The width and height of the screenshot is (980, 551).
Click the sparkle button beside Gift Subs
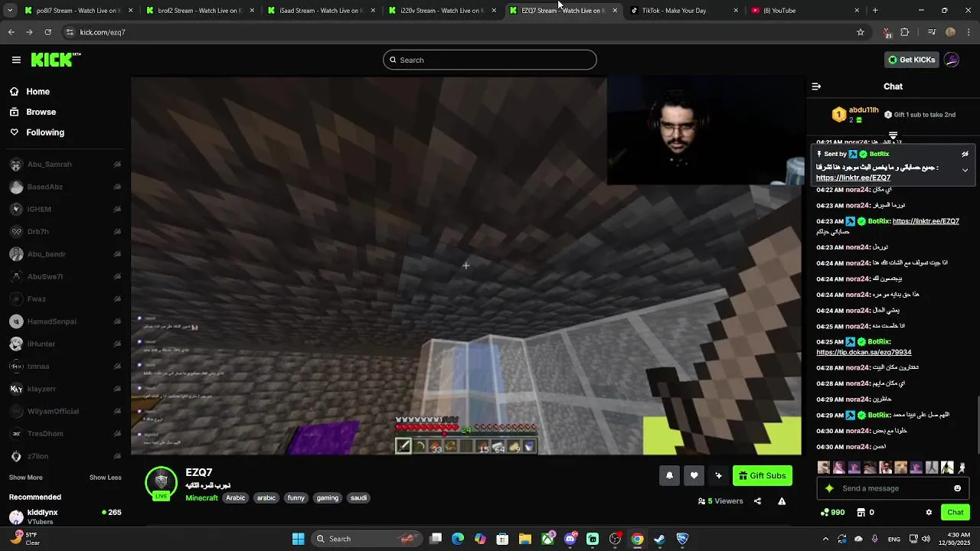tap(718, 476)
